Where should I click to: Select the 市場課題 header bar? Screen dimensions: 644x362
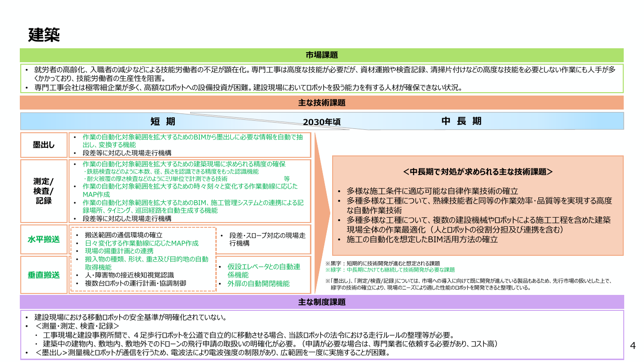click(322, 55)
